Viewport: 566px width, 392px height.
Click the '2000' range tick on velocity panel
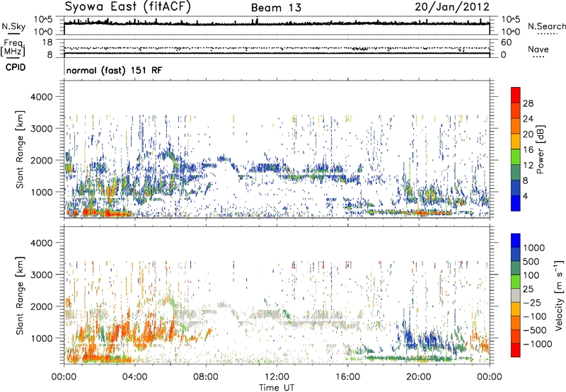coord(42,306)
